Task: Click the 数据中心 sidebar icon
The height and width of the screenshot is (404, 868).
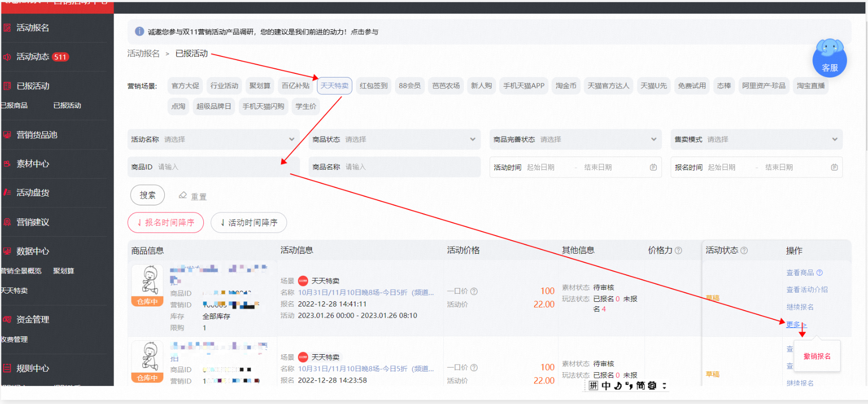Action: pyautogui.click(x=7, y=251)
